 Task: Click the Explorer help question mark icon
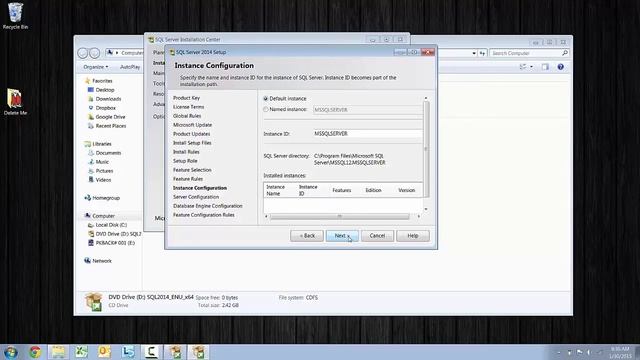coord(560,67)
